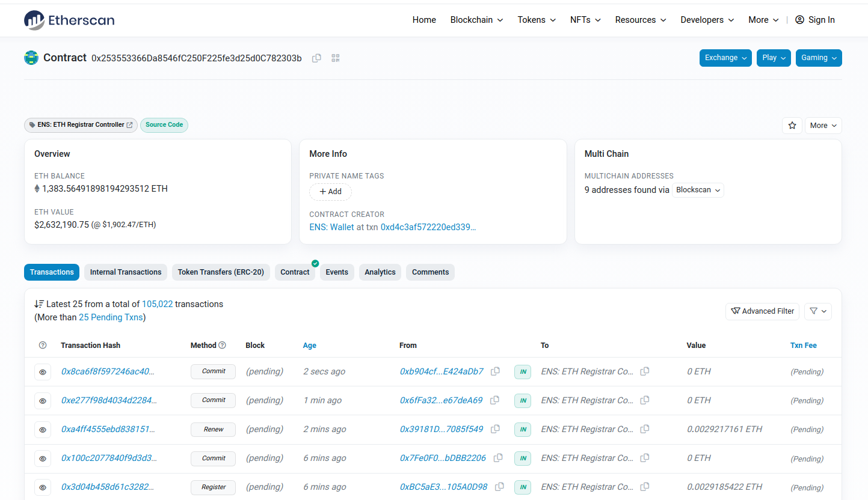Open the Exchange dropdown button
The image size is (868, 500).
(x=725, y=58)
